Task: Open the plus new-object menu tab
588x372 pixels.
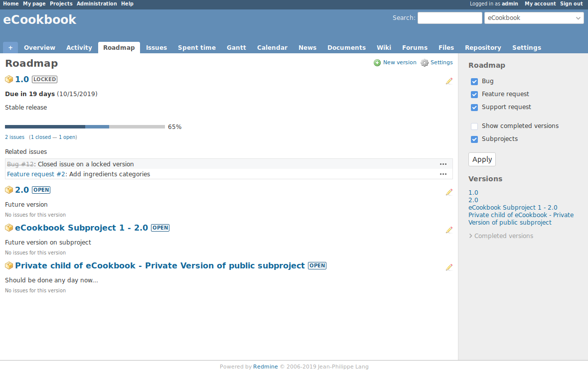Action: click(10, 48)
